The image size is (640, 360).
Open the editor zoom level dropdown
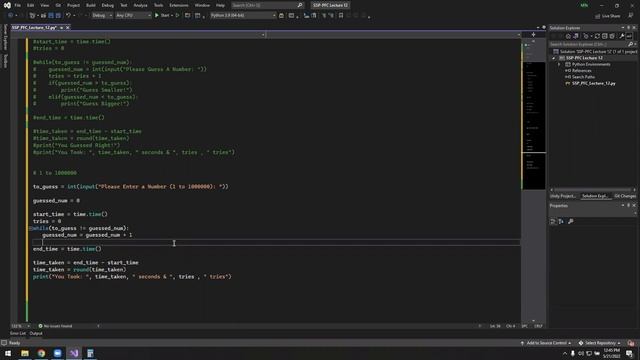pos(21,326)
